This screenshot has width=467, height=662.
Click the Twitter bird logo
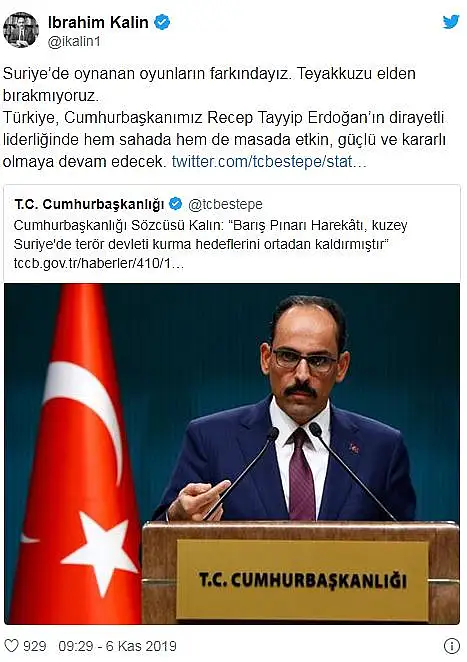pos(451,22)
